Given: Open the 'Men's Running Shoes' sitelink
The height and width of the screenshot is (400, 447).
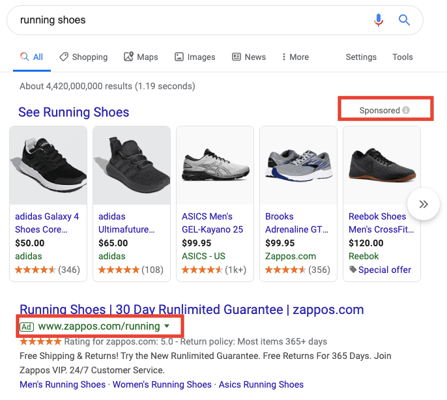Looking at the screenshot, I should tap(62, 384).
